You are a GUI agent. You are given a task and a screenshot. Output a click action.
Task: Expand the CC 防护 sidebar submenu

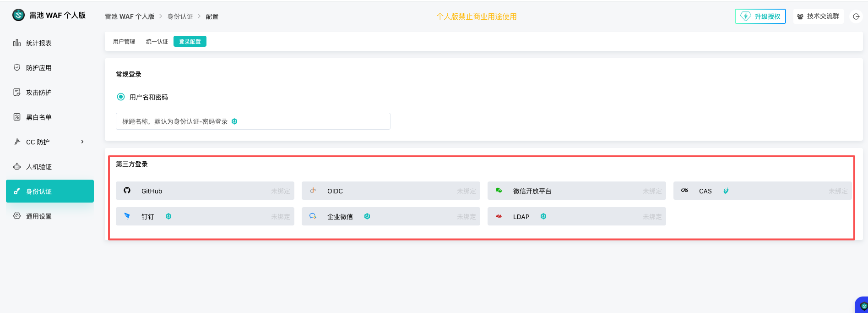tap(82, 142)
